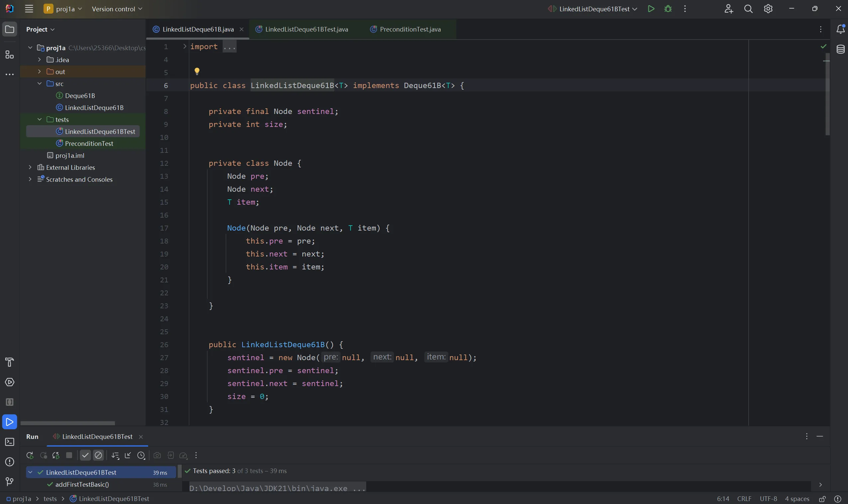Open test sort options dropdown
The height and width of the screenshot is (504, 848).
(x=115, y=455)
